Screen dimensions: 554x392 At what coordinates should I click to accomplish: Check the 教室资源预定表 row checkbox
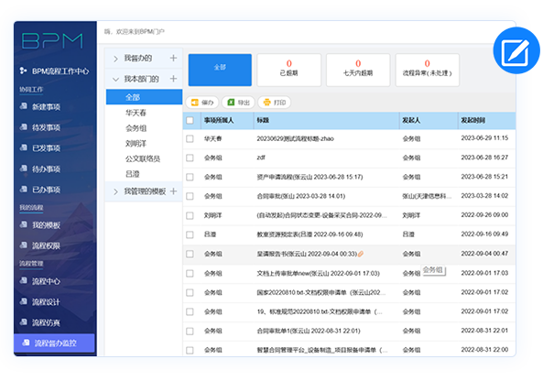pyautogui.click(x=190, y=234)
